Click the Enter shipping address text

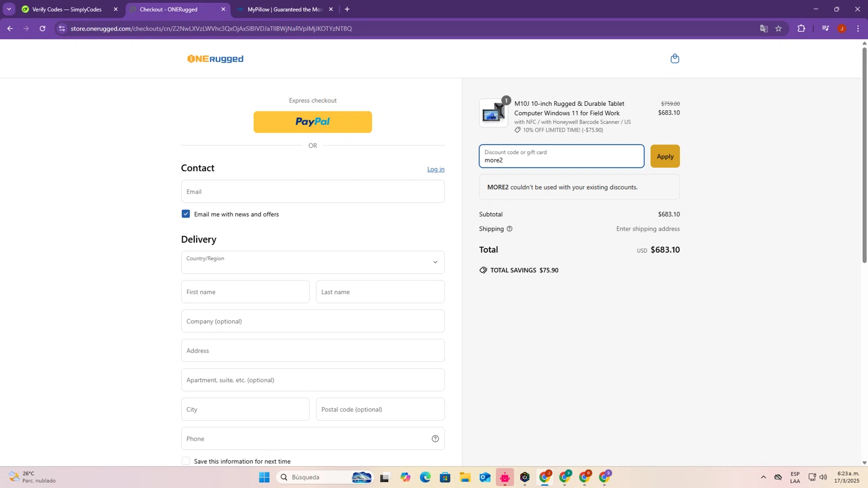648,229
